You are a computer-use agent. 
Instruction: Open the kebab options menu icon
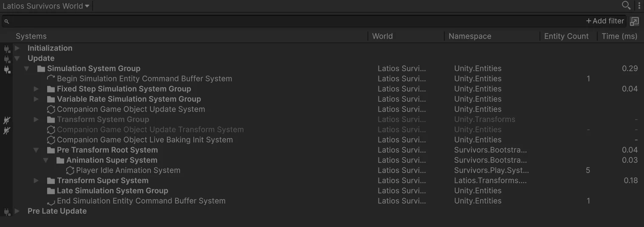(x=639, y=6)
